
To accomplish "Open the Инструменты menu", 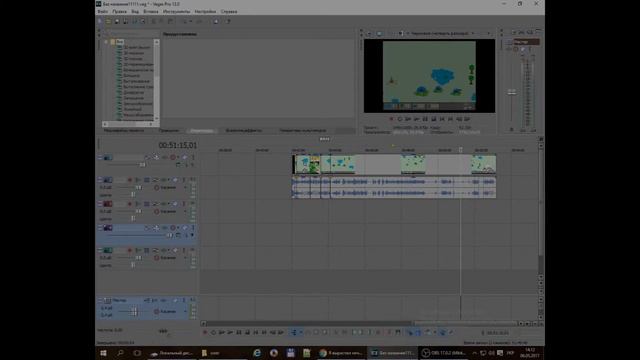I will pos(177,11).
